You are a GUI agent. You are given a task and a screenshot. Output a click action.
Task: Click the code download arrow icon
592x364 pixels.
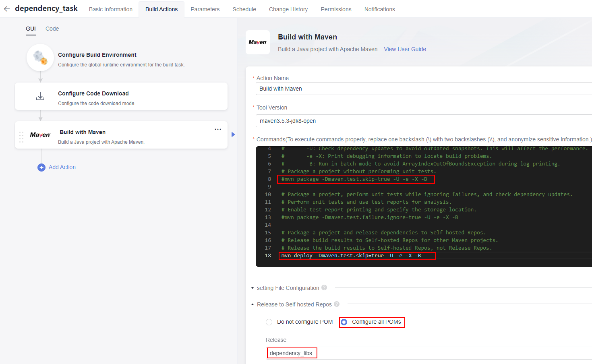[40, 96]
